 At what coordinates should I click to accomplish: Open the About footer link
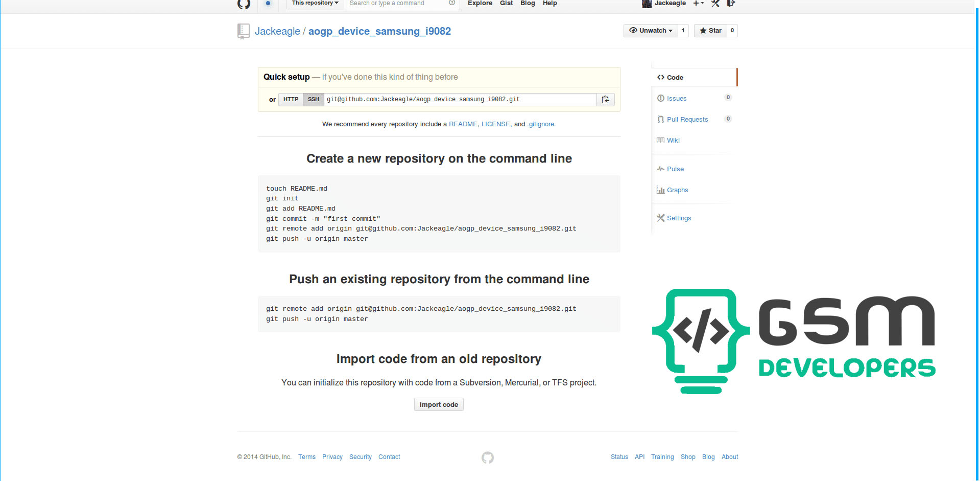coord(730,457)
